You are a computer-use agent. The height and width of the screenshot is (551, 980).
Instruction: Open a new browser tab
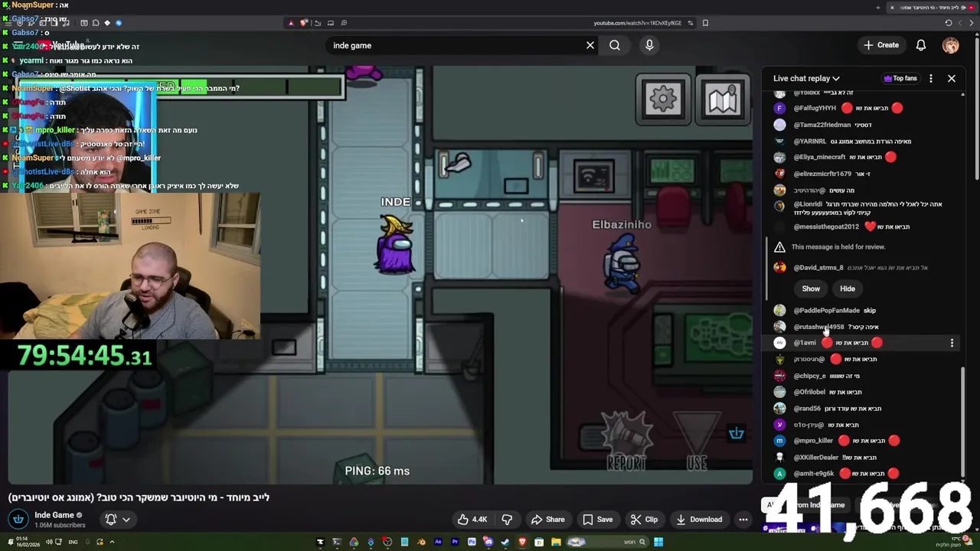pos(878,8)
